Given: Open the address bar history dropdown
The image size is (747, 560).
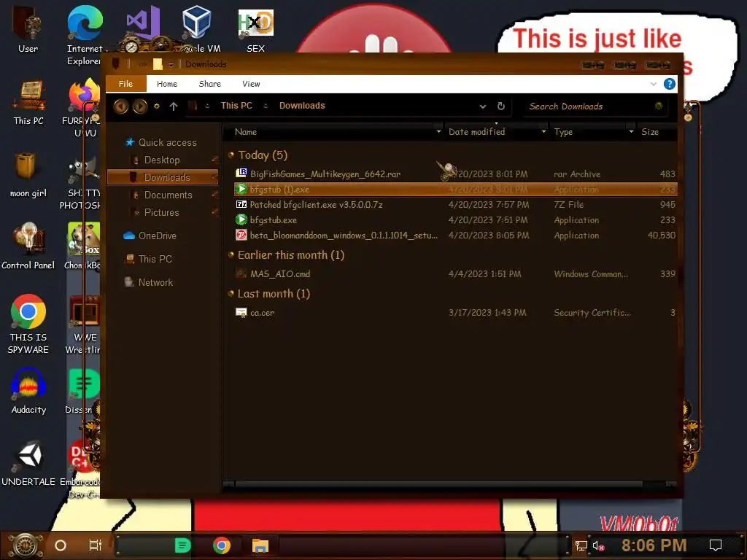Looking at the screenshot, I should (483, 106).
